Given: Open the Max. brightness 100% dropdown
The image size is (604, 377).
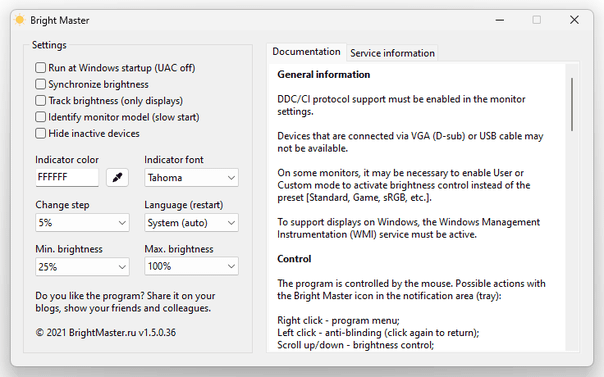Looking at the screenshot, I should pyautogui.click(x=191, y=266).
